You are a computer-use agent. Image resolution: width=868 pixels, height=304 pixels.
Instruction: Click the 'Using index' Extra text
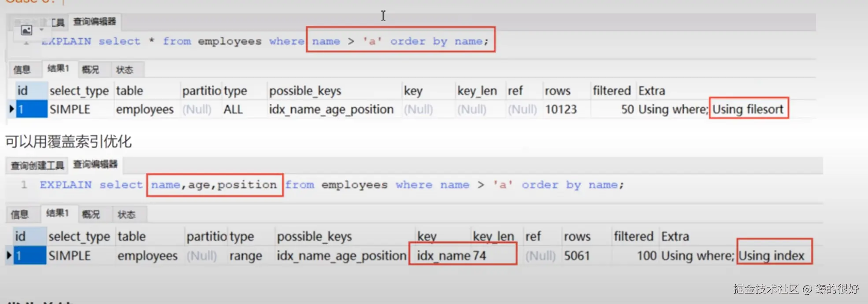772,256
